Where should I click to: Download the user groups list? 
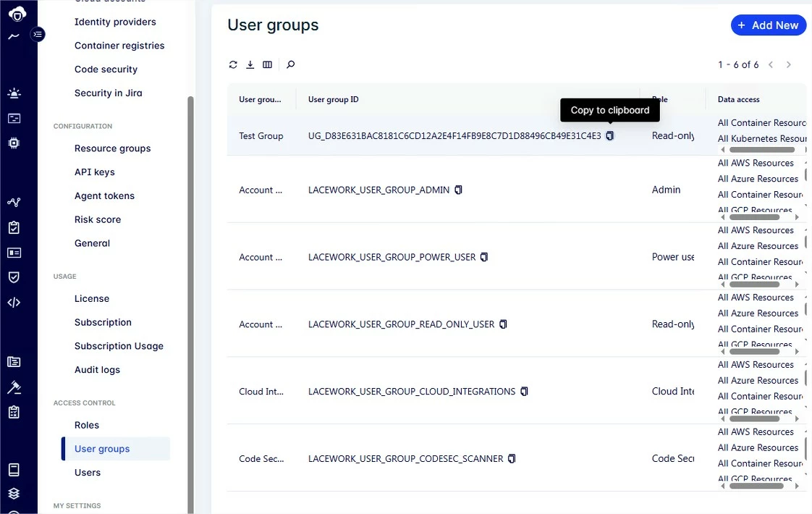pyautogui.click(x=250, y=64)
